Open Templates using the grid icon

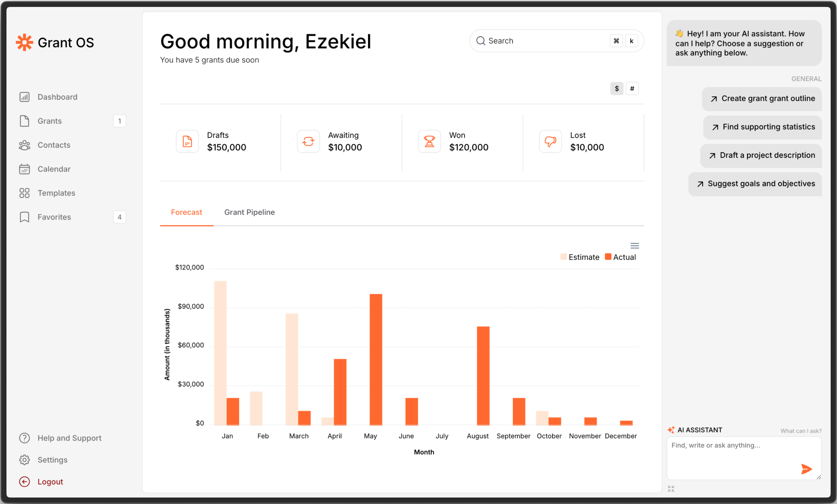tap(25, 193)
